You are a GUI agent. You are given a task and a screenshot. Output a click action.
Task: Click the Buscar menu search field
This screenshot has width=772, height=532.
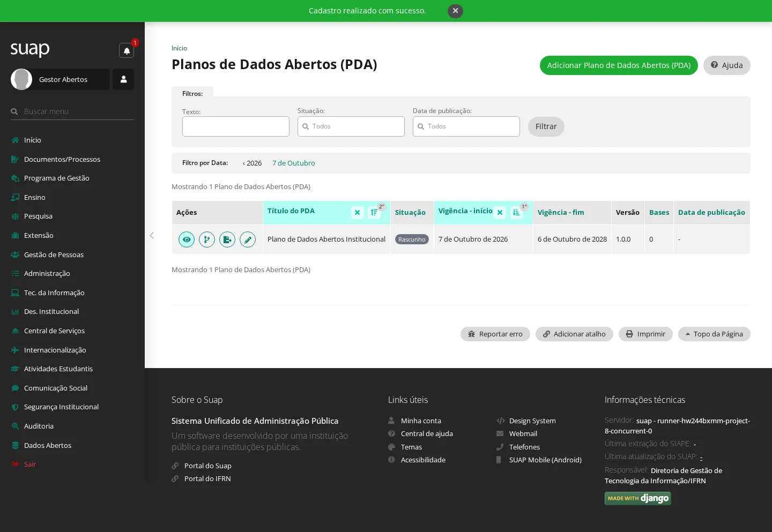coord(72,111)
